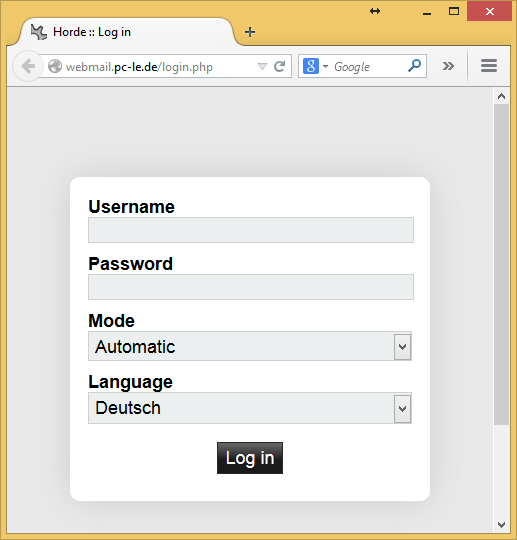The width and height of the screenshot is (517, 540).
Task: Click the browser back arrow button
Action: tap(28, 66)
